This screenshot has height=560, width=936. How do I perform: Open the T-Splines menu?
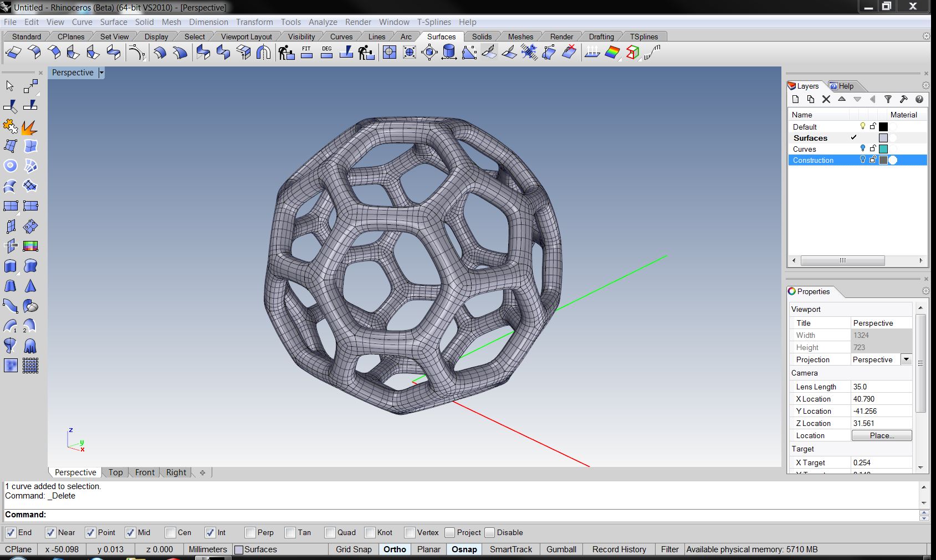(434, 22)
